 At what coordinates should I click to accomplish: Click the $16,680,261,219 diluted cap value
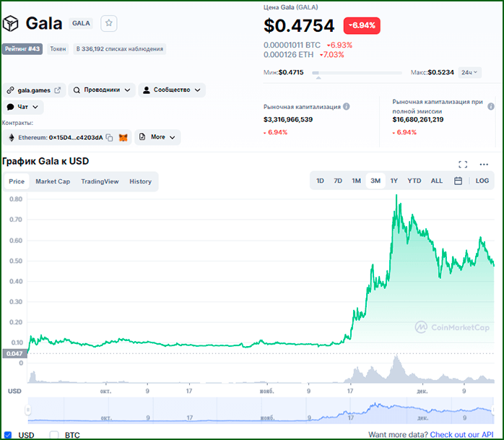pyautogui.click(x=418, y=120)
